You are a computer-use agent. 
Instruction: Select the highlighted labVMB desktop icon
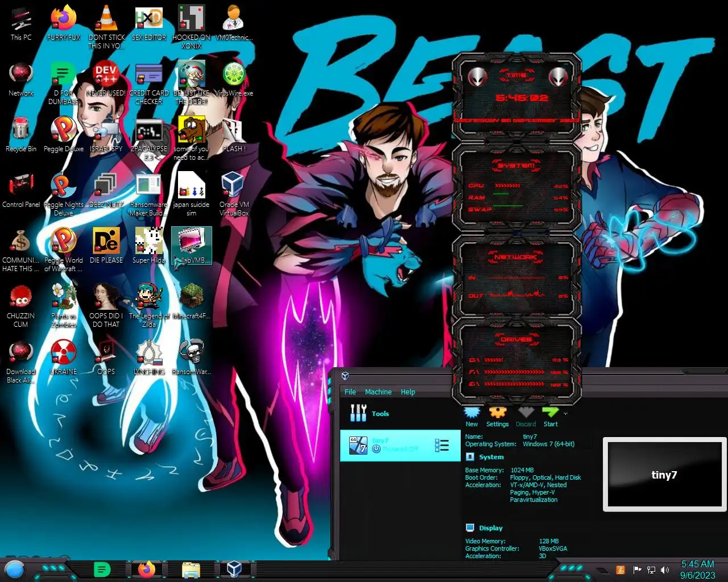(192, 247)
